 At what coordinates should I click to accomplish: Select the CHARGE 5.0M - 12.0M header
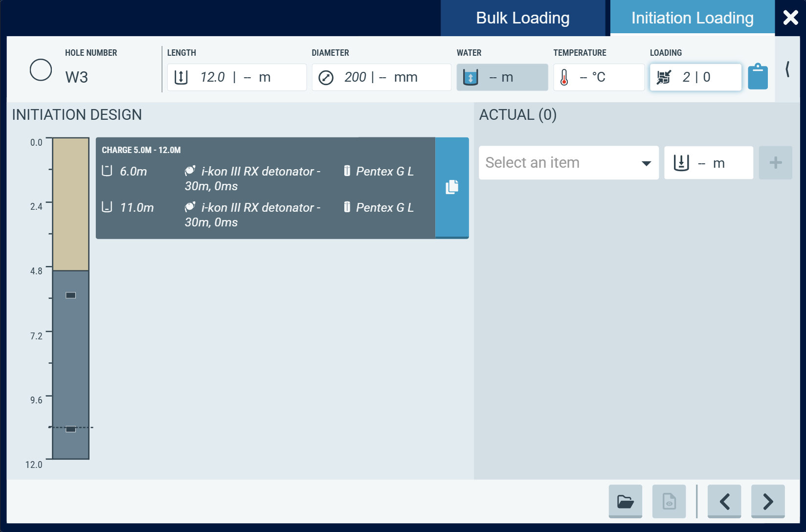141,150
